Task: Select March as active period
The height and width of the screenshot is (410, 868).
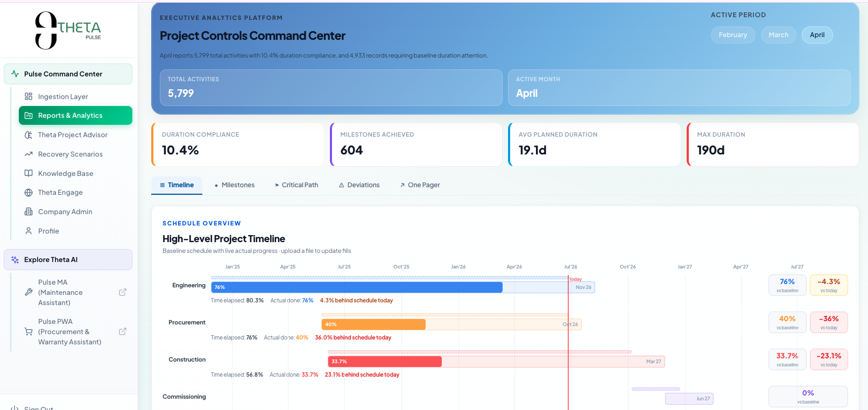Action: [x=778, y=35]
